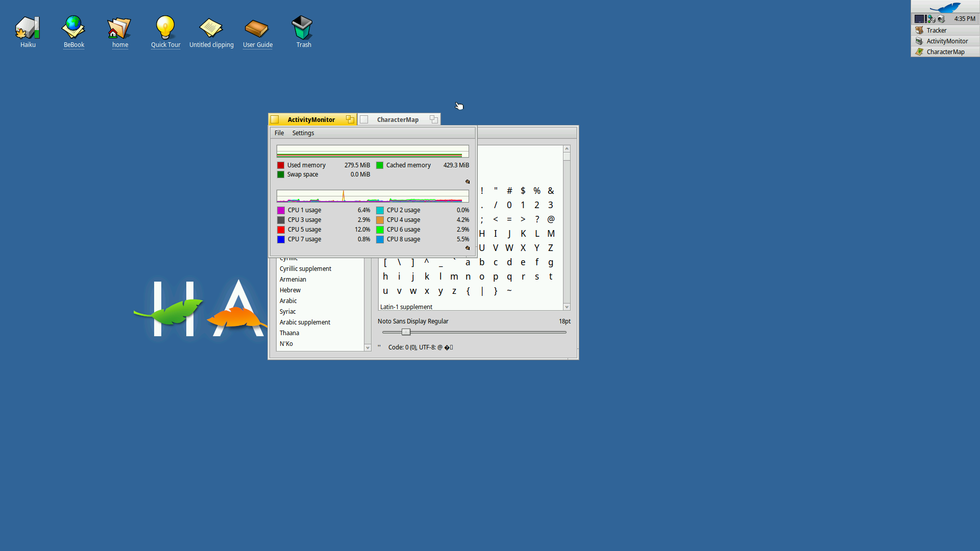This screenshot has height=551, width=980.
Task: Click the CPU 8 usage light blue swatch
Action: pos(380,239)
